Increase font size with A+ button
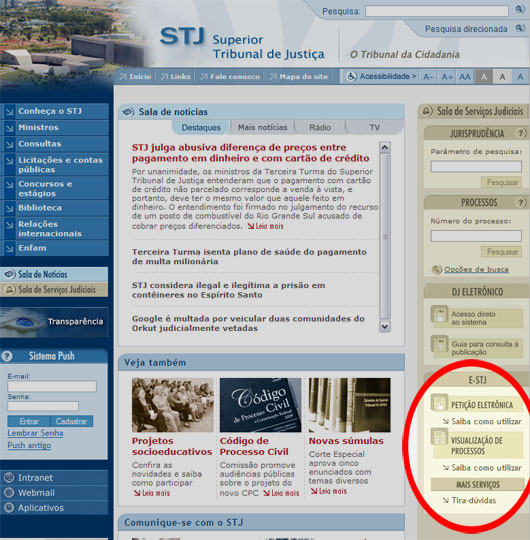The height and width of the screenshot is (540, 530). 447,77
